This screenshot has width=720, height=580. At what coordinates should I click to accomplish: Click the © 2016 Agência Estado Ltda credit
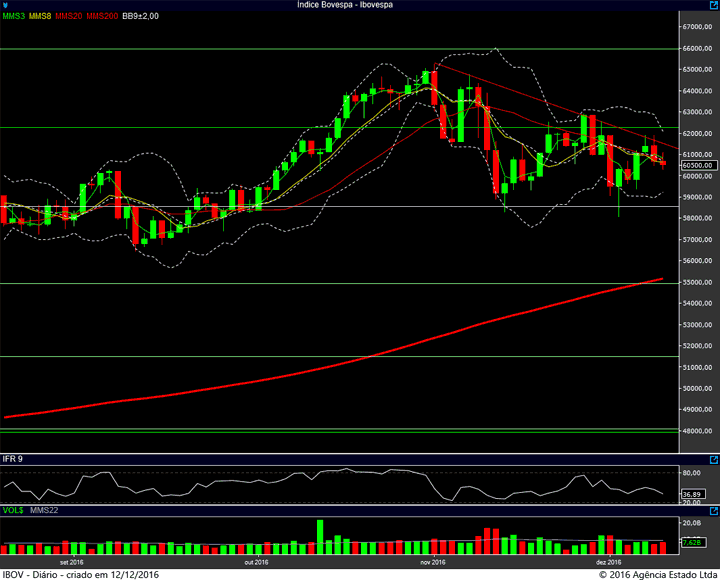click(x=658, y=574)
